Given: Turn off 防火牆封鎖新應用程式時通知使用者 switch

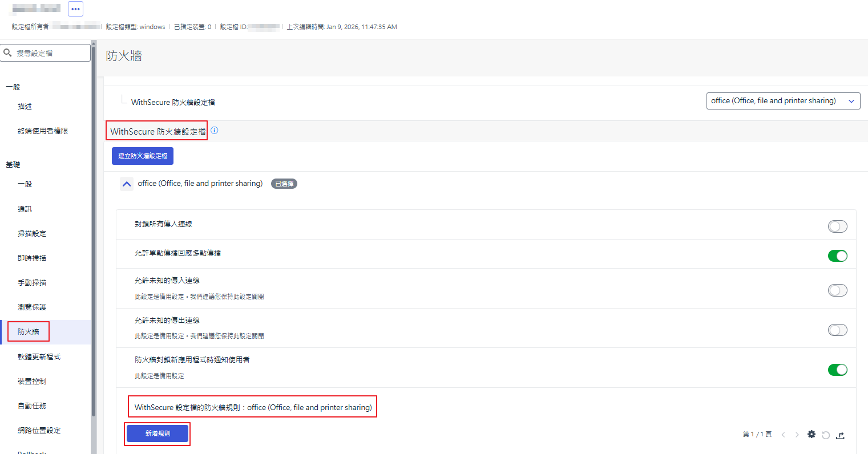Looking at the screenshot, I should pyautogui.click(x=838, y=370).
